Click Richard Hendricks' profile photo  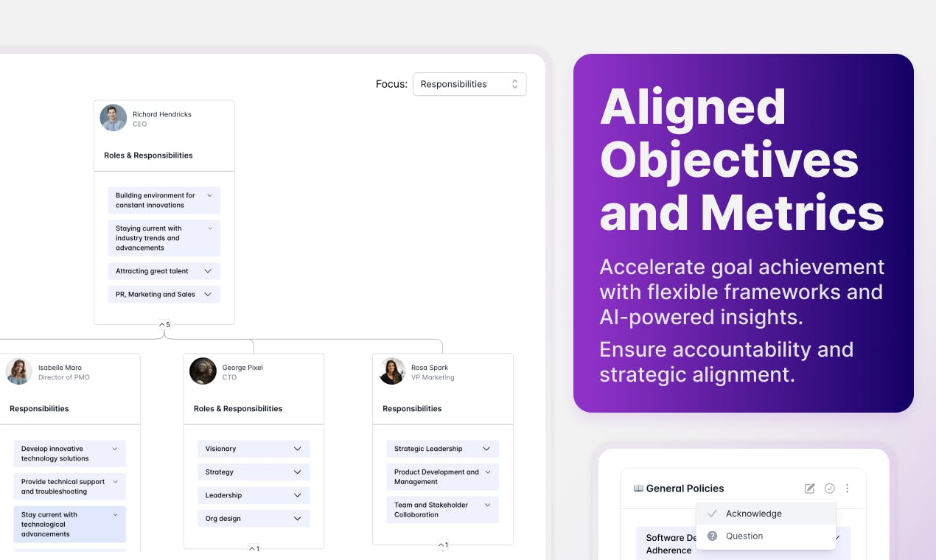tap(113, 118)
